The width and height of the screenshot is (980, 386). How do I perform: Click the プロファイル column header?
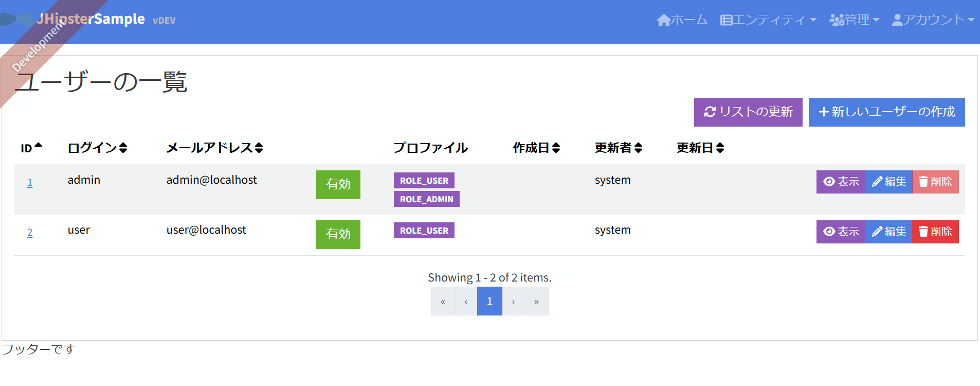431,148
